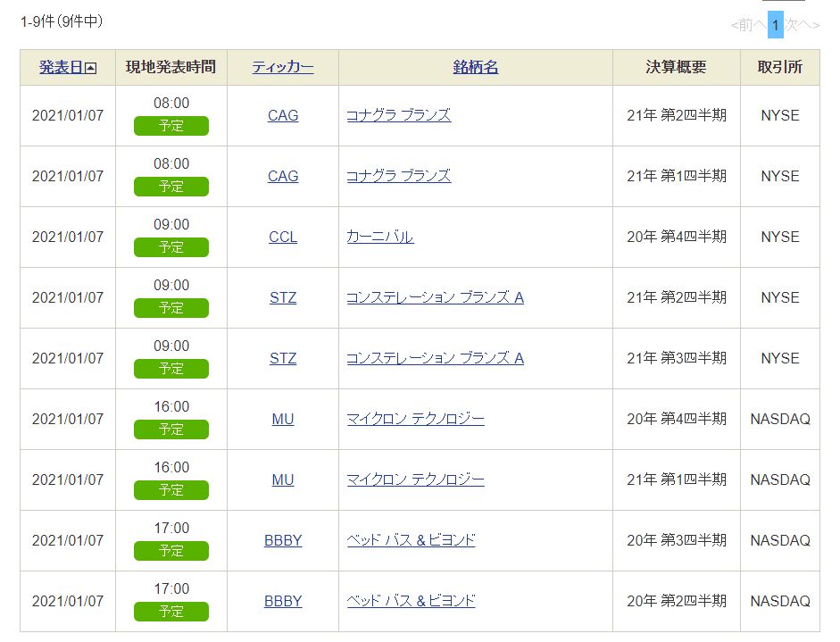
Task: Click 20年 第4四半期 in the CCL row
Action: [x=677, y=237]
